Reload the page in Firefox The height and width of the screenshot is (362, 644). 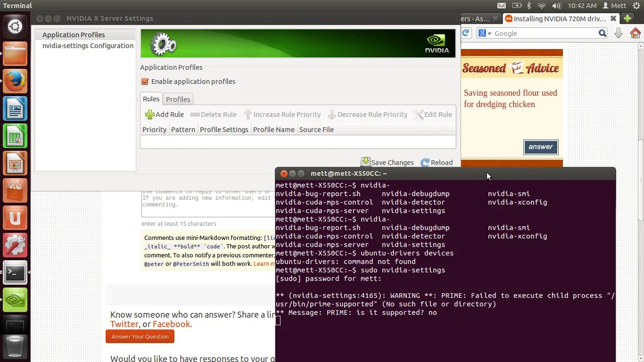click(466, 33)
